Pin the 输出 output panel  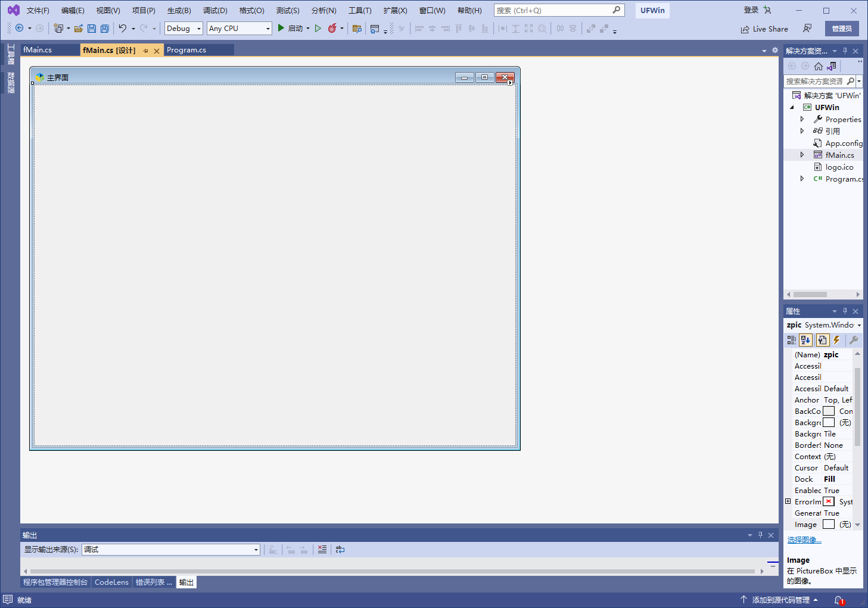tap(760, 535)
